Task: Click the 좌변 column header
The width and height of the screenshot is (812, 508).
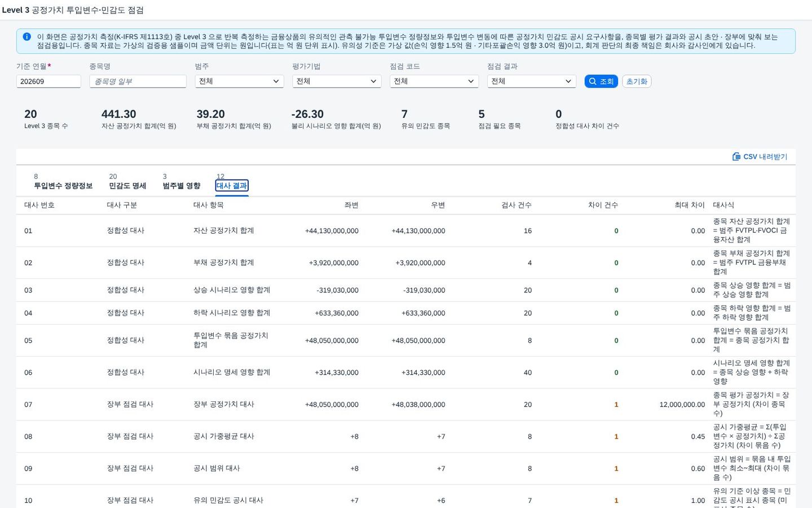Action: (x=351, y=205)
